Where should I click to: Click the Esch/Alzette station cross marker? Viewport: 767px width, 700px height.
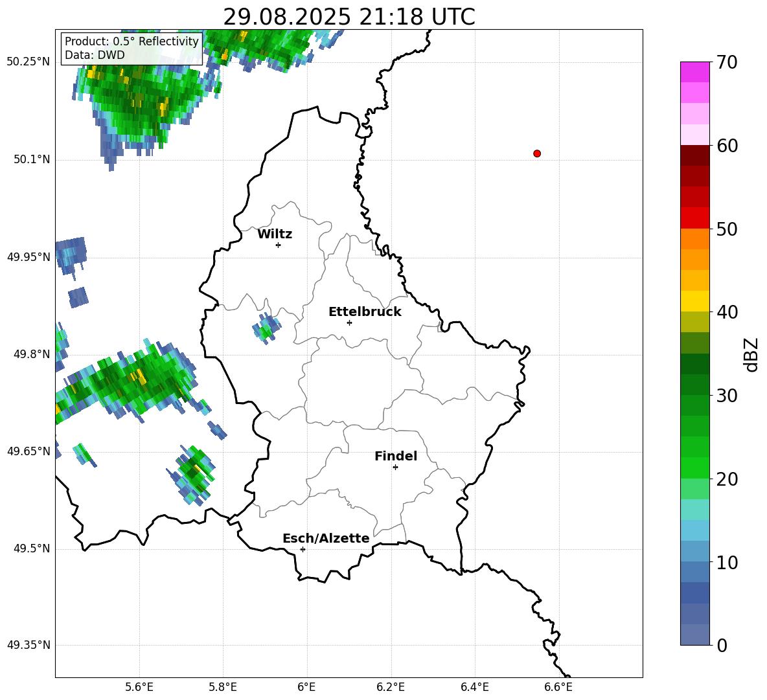[303, 549]
